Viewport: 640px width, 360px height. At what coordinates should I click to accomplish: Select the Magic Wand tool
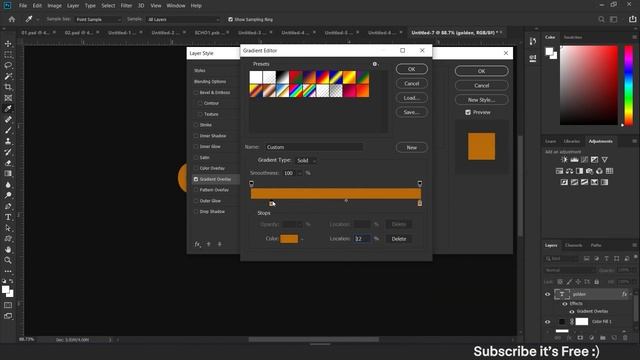pyautogui.click(x=8, y=76)
